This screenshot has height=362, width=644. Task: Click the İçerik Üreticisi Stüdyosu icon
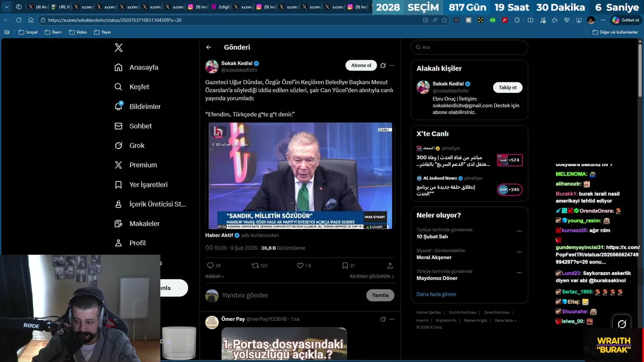coord(118,204)
